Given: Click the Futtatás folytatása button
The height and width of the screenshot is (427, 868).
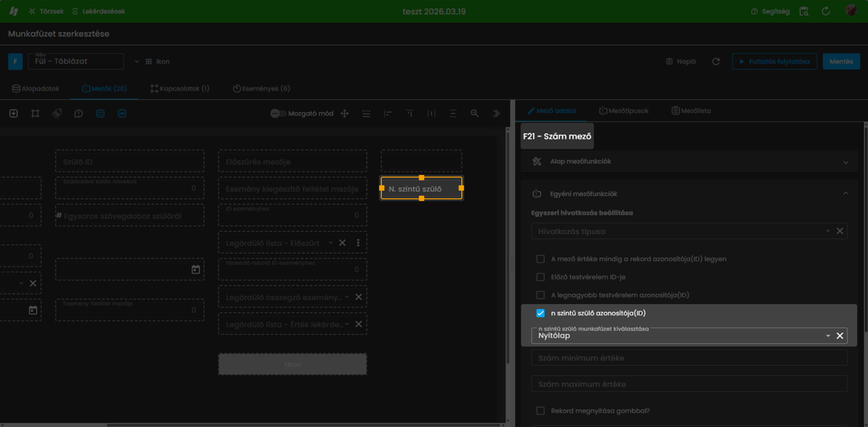Looking at the screenshot, I should click(774, 61).
